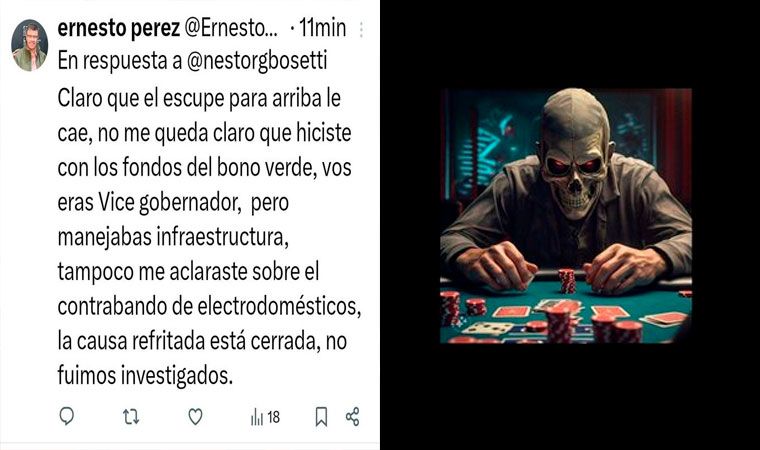View analytics via the bar chart icon
Image resolution: width=760 pixels, height=450 pixels.
point(257,417)
